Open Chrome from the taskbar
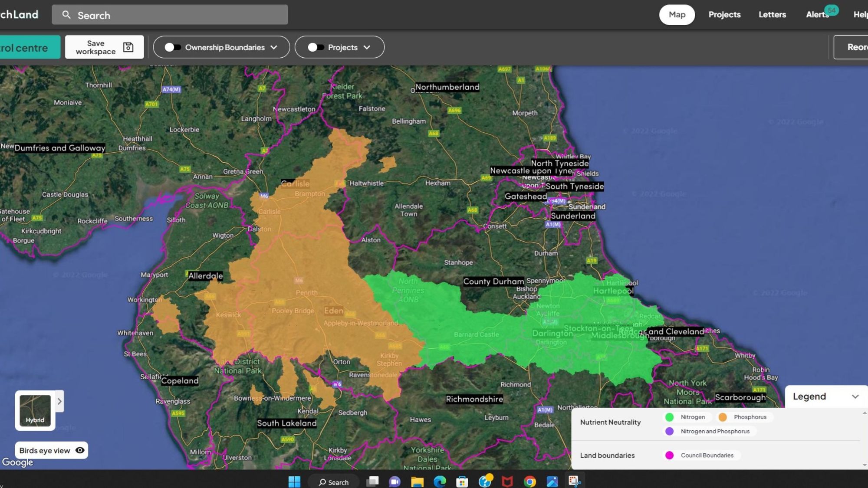 pyautogui.click(x=529, y=482)
